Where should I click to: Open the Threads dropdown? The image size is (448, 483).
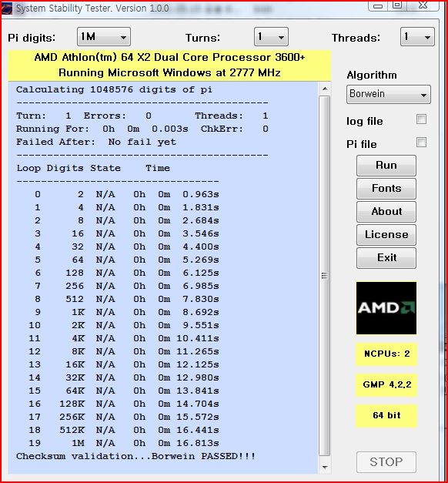click(417, 37)
